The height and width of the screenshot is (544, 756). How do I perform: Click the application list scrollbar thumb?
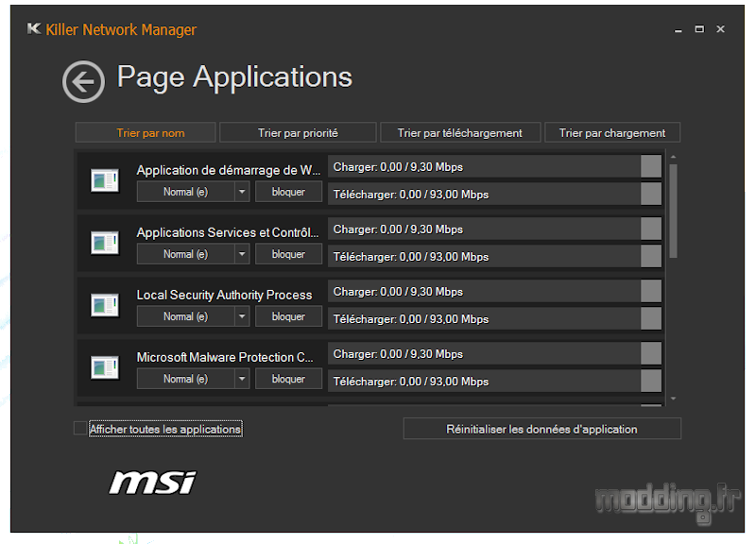click(673, 211)
